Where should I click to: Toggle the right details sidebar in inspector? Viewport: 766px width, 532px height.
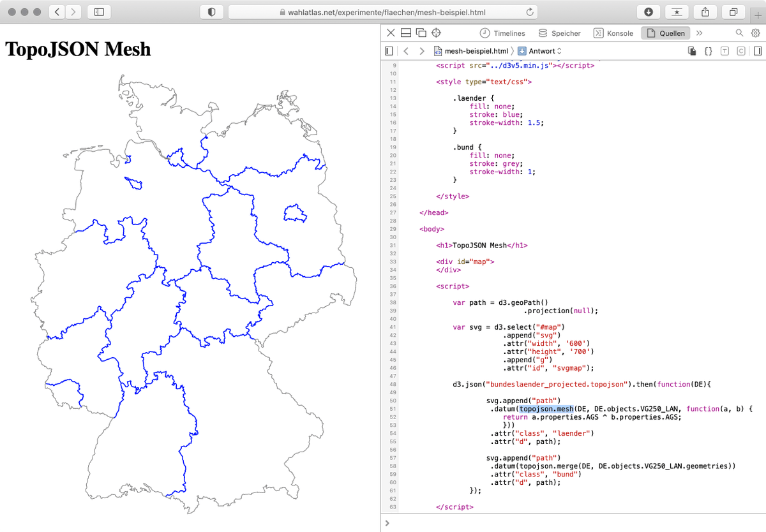757,51
